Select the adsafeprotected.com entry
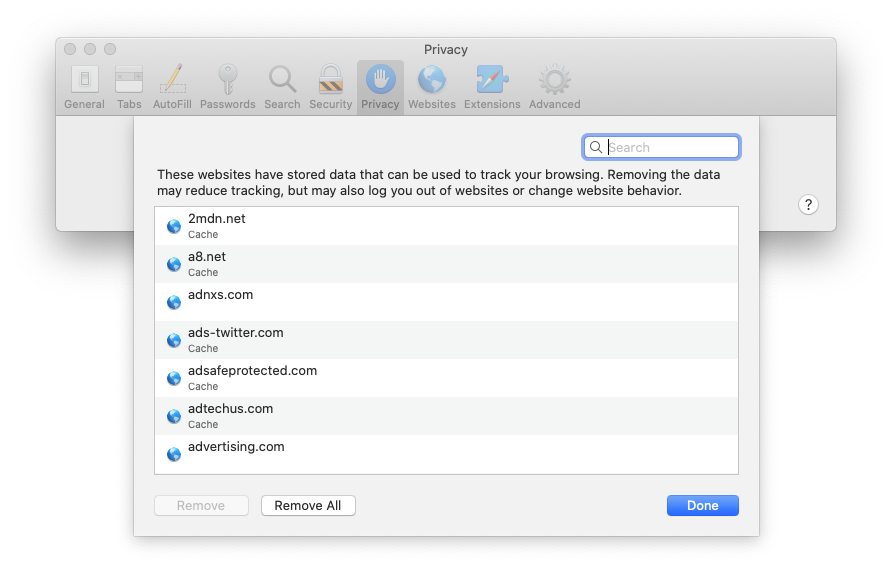 (447, 378)
